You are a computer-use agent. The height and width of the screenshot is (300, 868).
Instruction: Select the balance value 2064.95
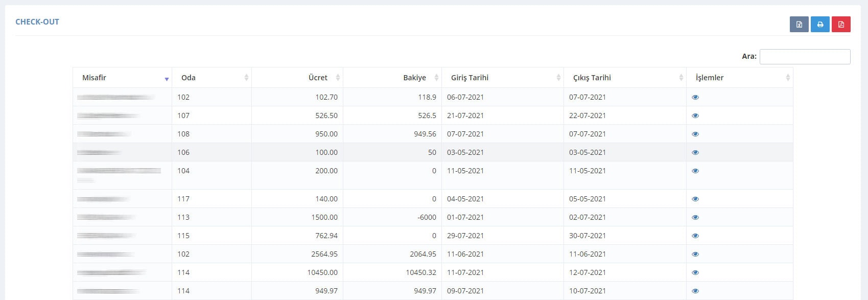pos(423,254)
